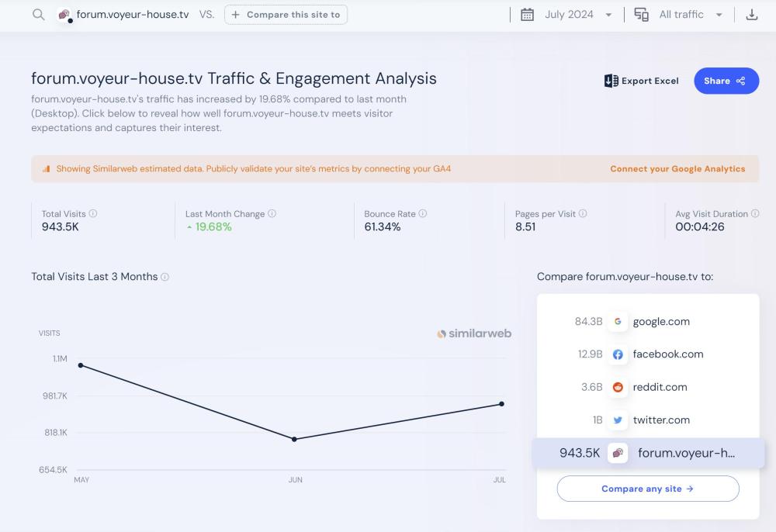The width and height of the screenshot is (776, 532).
Task: Click the Compare any site button
Action: coord(647,489)
